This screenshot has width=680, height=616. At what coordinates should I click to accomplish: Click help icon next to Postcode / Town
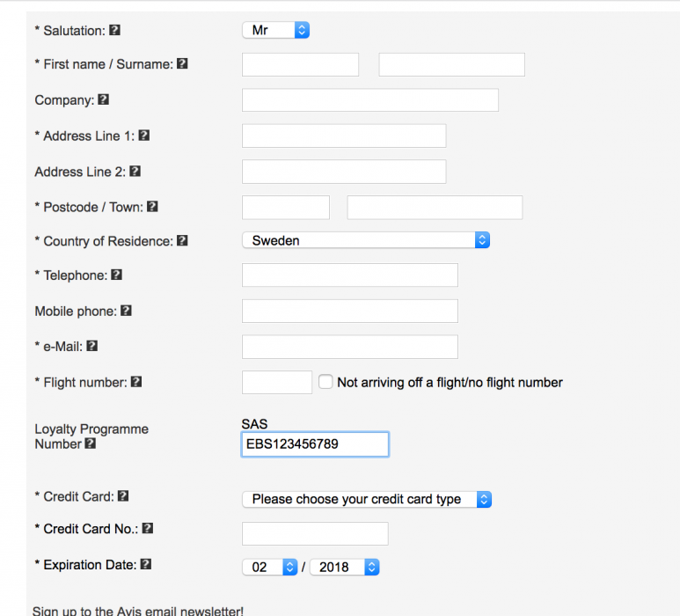152,207
